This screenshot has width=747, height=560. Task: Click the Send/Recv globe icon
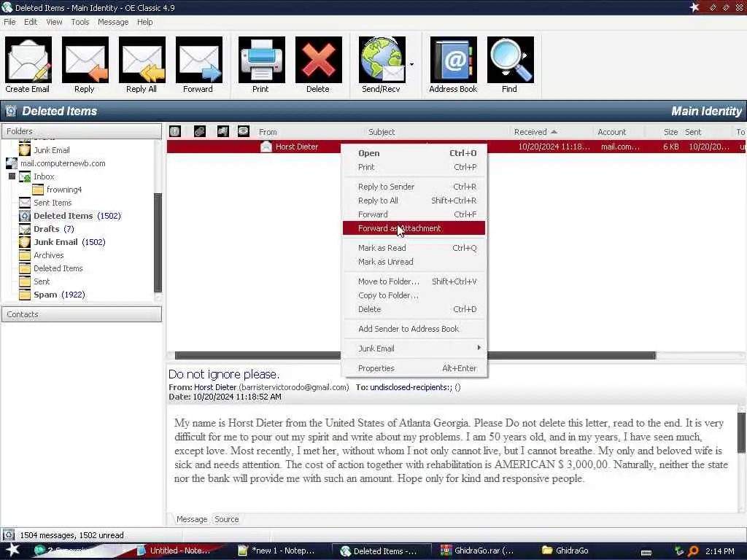pos(382,60)
